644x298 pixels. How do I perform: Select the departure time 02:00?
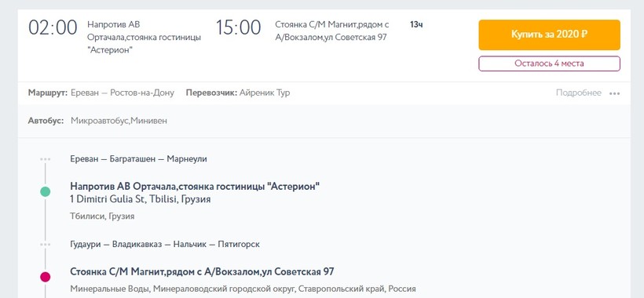(53, 28)
